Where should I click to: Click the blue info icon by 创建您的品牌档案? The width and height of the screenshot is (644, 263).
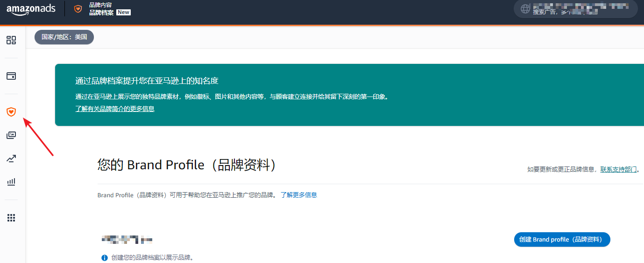[105, 257]
